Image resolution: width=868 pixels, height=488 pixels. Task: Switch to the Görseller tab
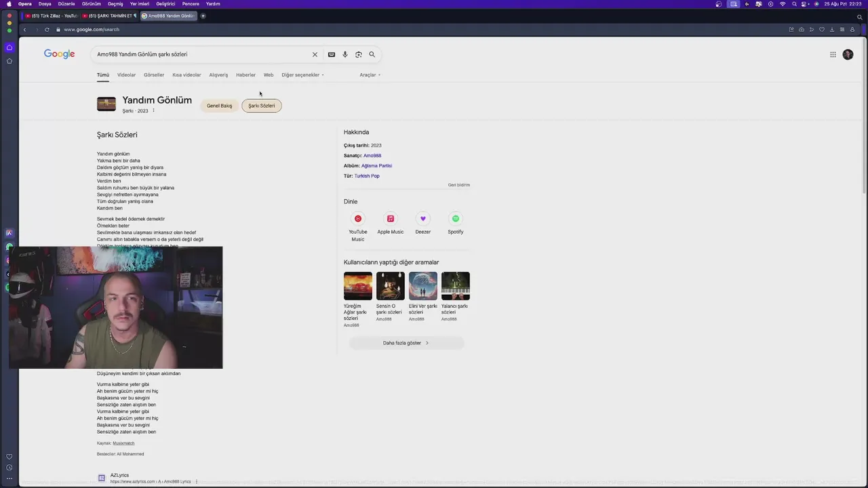click(154, 75)
